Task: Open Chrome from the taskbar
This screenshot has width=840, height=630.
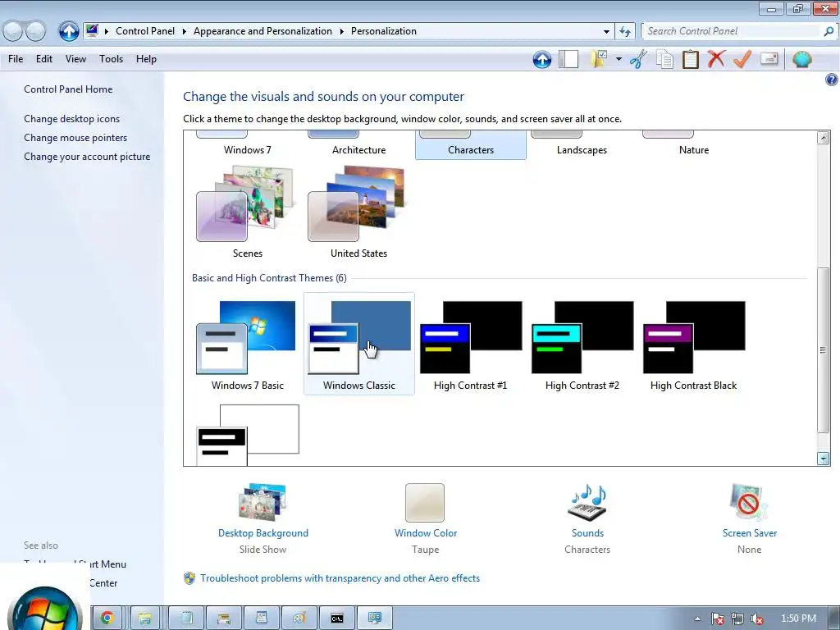Action: tap(107, 619)
